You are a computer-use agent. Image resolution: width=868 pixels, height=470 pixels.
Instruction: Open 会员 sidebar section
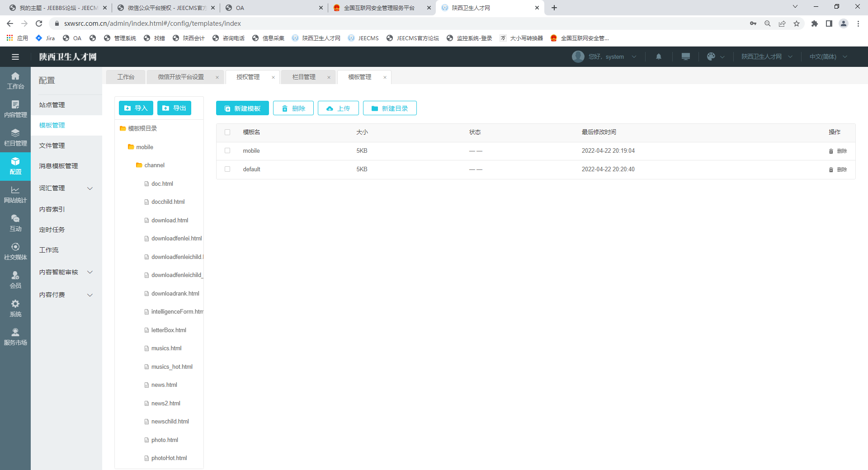pos(15,280)
